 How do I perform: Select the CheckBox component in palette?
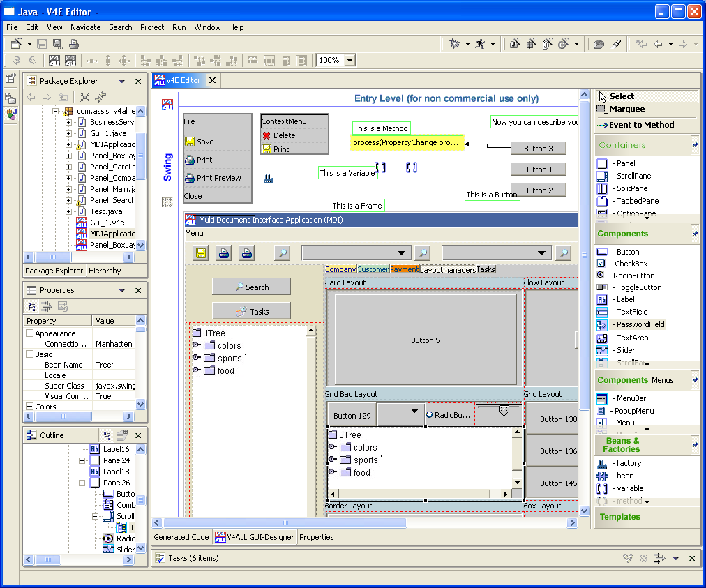point(630,264)
